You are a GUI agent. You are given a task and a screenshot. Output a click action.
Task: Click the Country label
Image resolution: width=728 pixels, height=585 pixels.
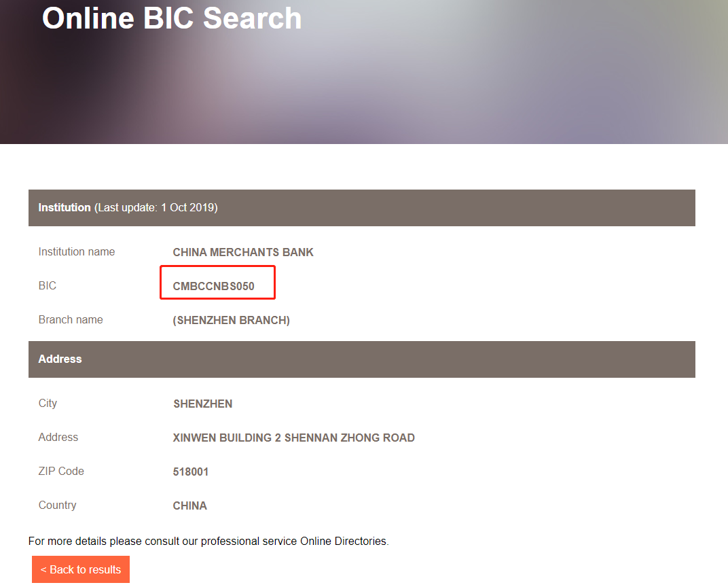pos(57,505)
